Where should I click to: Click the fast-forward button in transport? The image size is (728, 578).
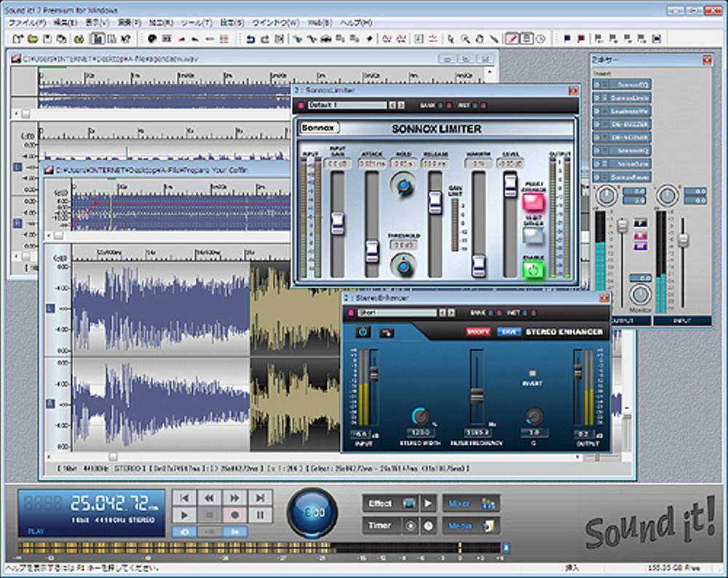pos(235,498)
